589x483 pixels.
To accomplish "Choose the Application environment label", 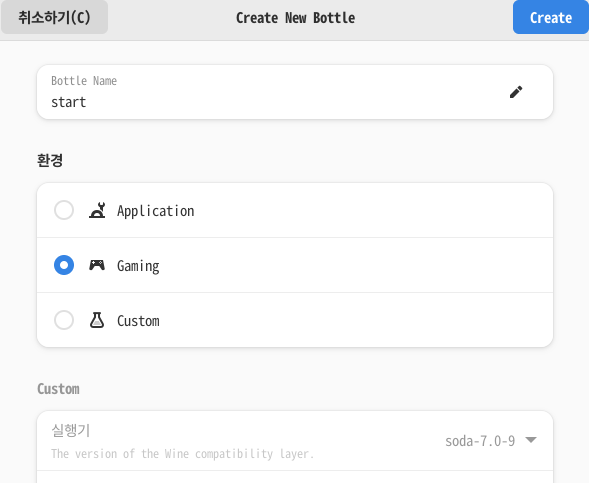I will pyautogui.click(x=156, y=211).
